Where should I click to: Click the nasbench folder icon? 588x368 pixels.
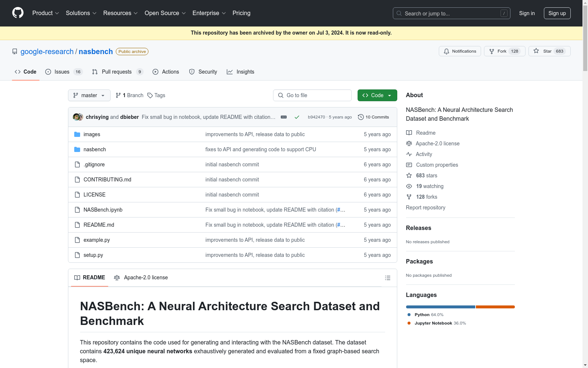pyautogui.click(x=77, y=149)
